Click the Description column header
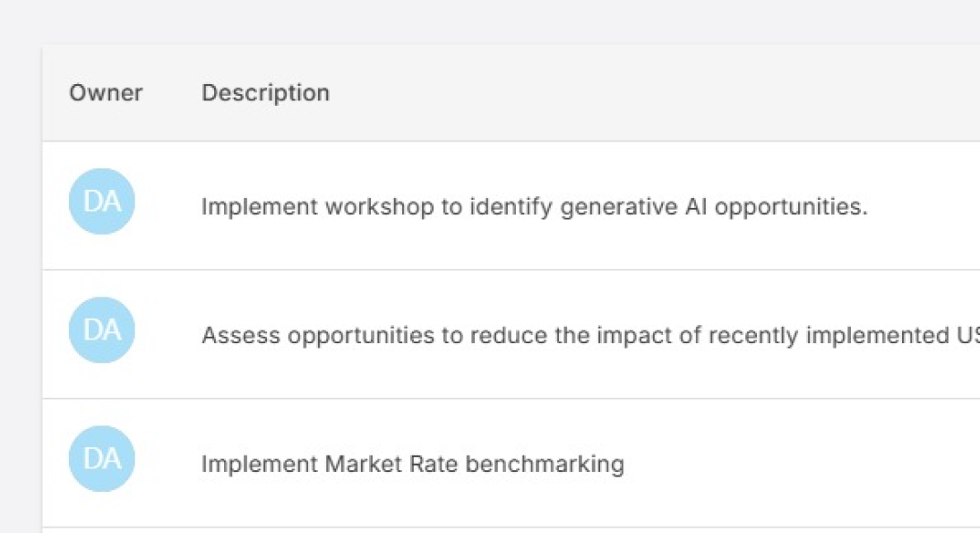This screenshot has width=980, height=533. click(265, 93)
